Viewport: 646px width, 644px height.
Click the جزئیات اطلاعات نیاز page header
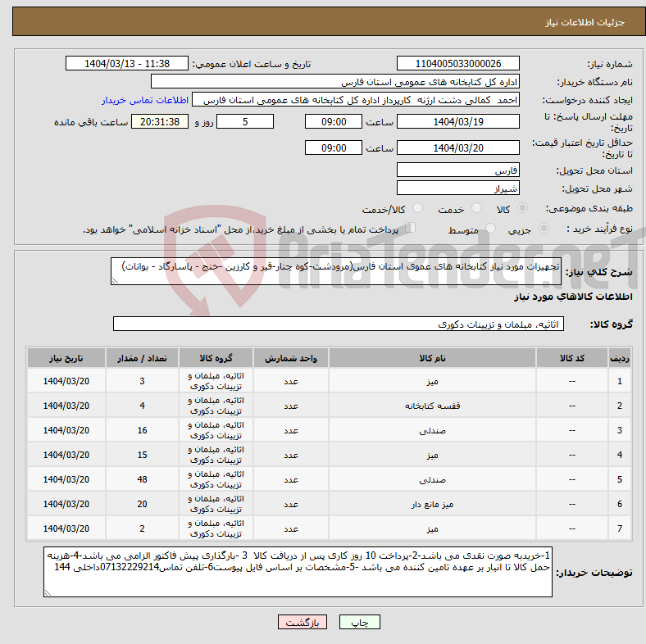click(585, 22)
